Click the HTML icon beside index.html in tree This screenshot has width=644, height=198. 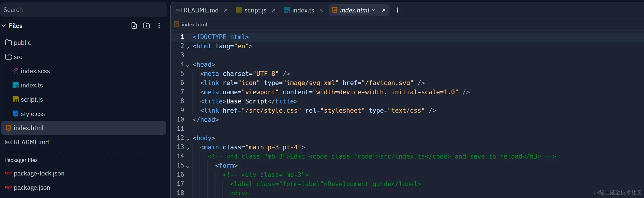[9, 128]
